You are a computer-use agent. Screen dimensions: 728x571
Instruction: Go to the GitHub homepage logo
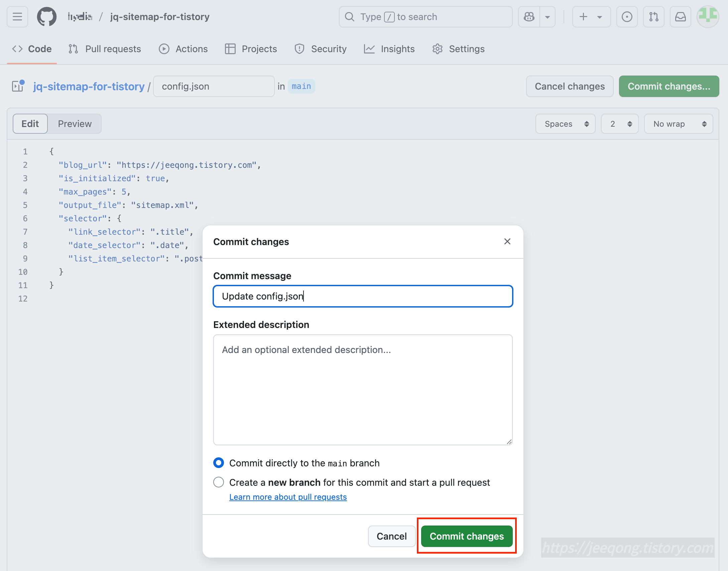(x=46, y=17)
